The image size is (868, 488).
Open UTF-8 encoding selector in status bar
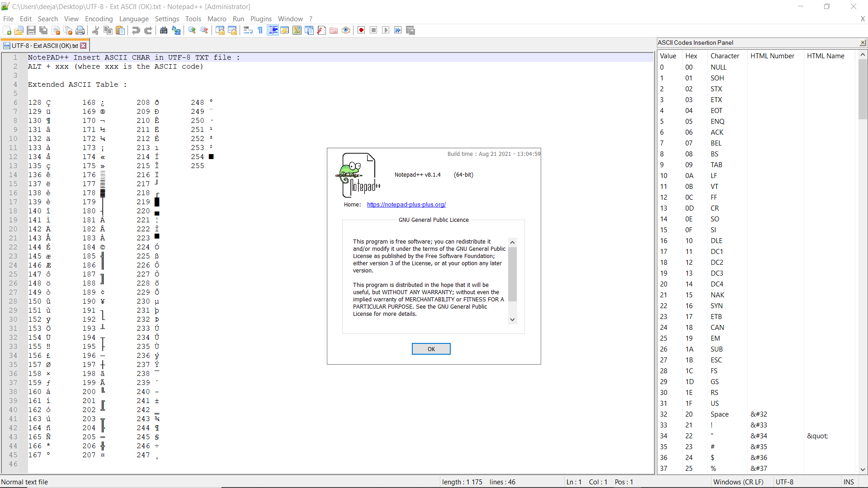(784, 482)
